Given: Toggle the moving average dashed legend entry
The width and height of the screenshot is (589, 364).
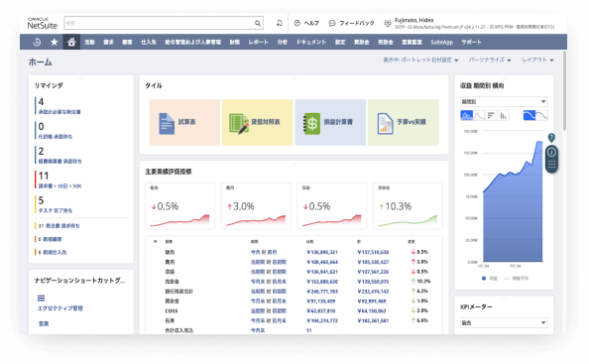Looking at the screenshot, I should point(517,279).
